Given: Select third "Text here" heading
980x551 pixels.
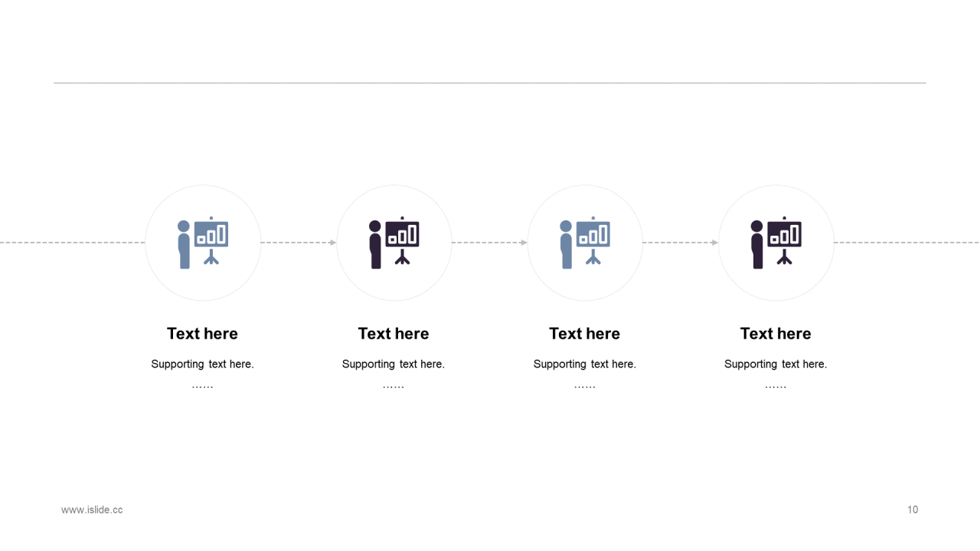Looking at the screenshot, I should coord(584,334).
